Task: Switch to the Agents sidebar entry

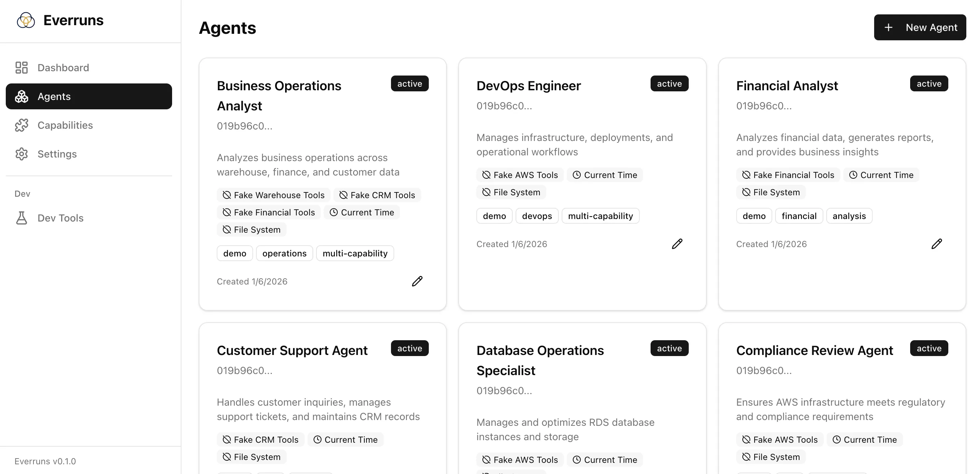Action: coord(54,96)
